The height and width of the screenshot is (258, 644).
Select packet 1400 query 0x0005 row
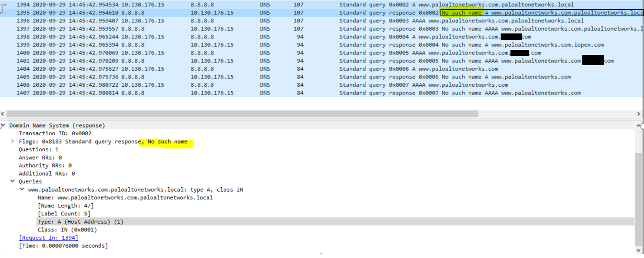point(322,53)
